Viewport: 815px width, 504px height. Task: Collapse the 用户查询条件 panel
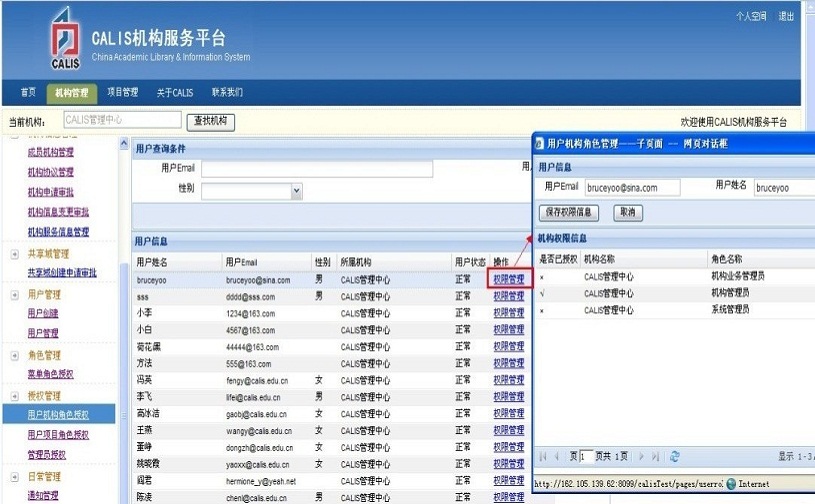(x=125, y=146)
